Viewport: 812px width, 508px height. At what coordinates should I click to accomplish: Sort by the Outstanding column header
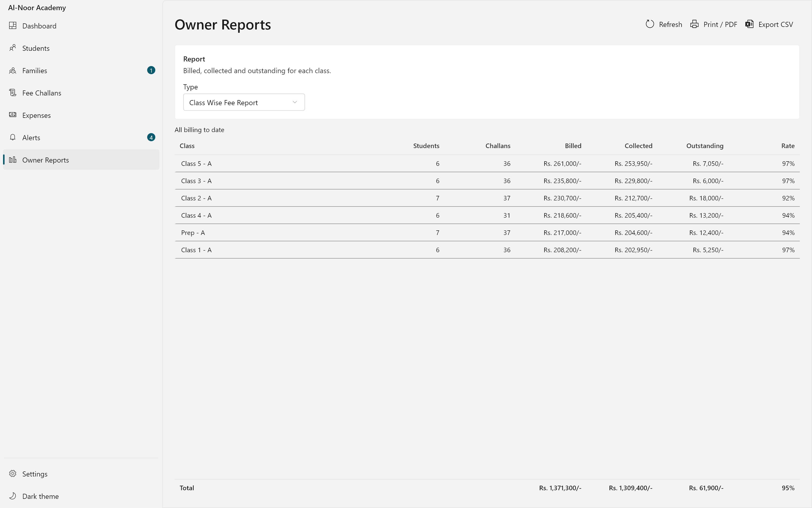705,146
